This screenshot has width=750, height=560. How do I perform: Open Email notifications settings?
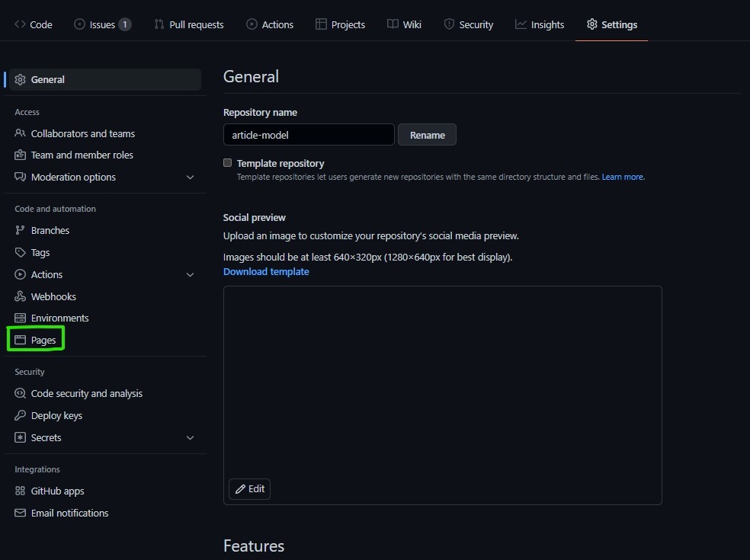click(70, 513)
